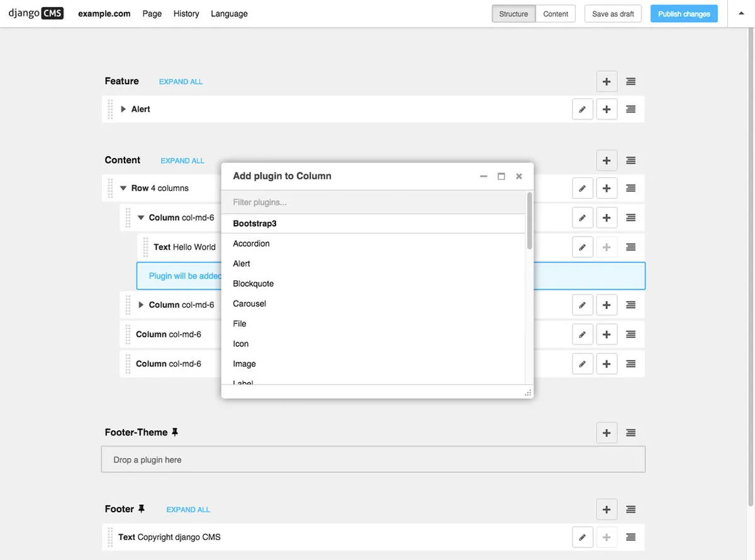Click the edit pencil icon for the Alert plugin

[583, 109]
